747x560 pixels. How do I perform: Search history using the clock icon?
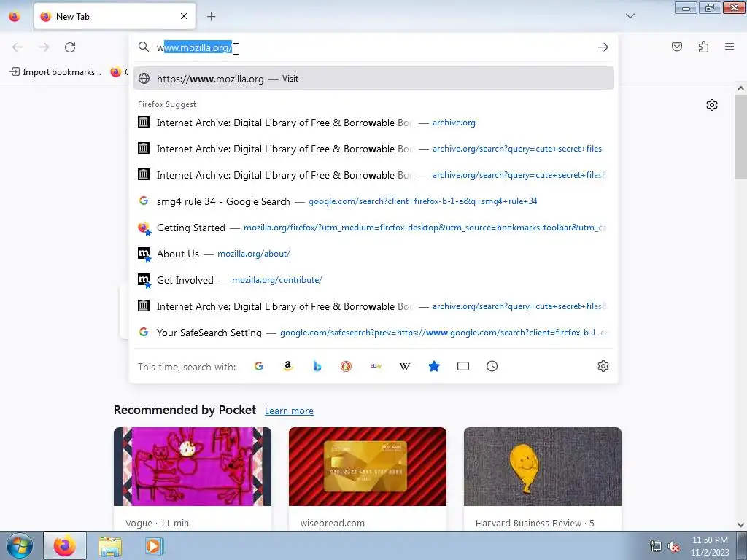pyautogui.click(x=492, y=366)
